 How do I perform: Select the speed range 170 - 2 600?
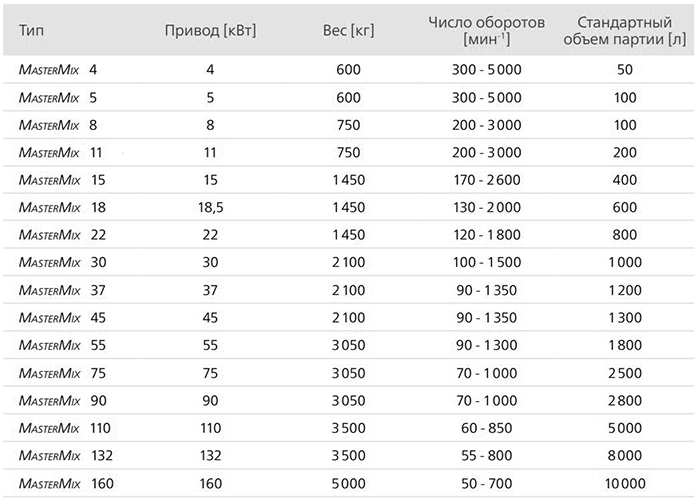pyautogui.click(x=487, y=179)
